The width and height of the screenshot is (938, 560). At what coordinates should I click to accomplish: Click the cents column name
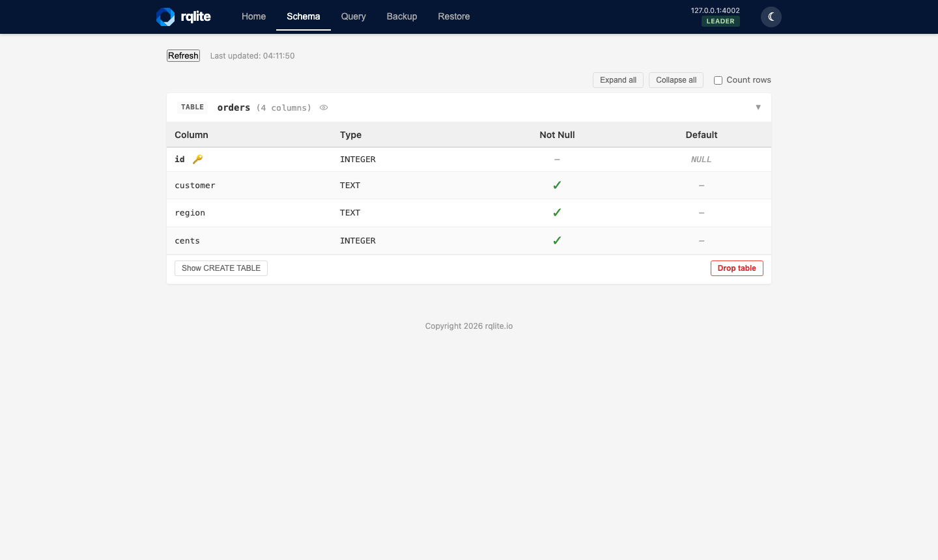(187, 241)
